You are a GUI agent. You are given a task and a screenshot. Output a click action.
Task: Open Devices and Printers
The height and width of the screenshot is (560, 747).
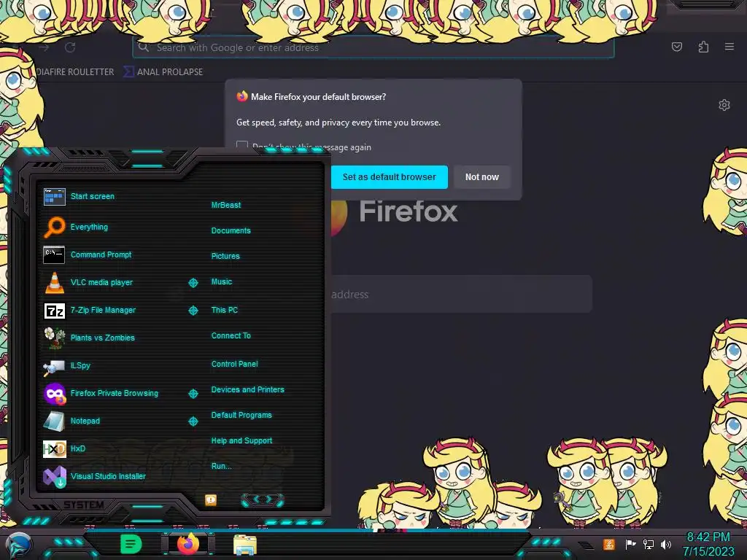[248, 389]
